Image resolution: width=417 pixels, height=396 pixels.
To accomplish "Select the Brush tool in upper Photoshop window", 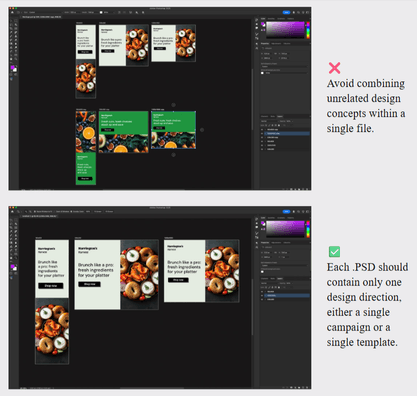I will (x=12, y=36).
